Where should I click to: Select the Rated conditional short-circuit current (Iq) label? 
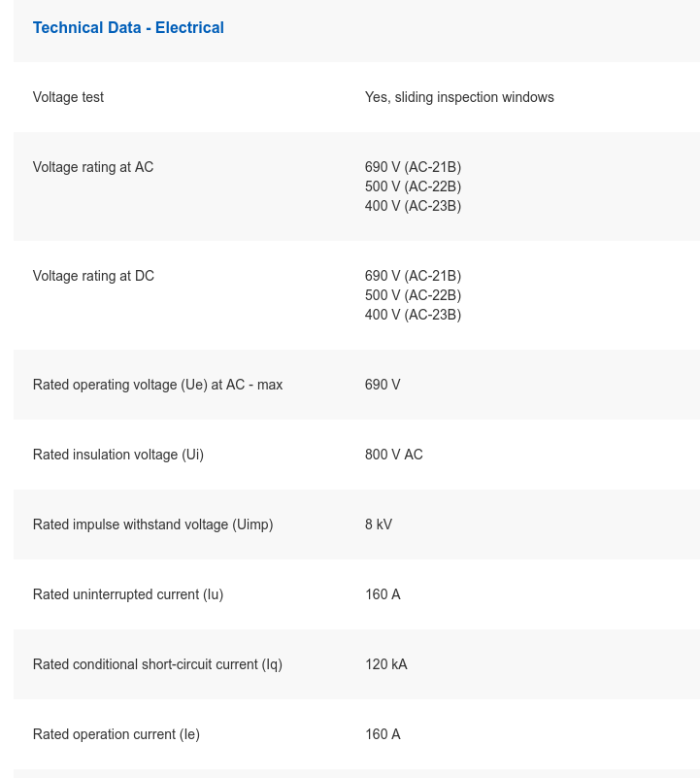(x=157, y=664)
